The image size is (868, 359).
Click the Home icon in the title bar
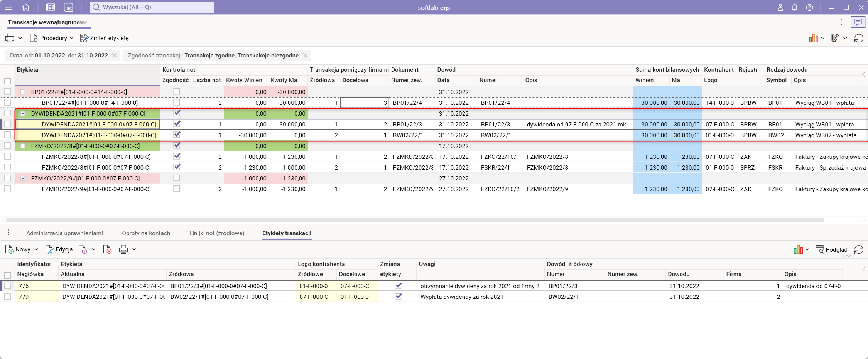click(26, 7)
